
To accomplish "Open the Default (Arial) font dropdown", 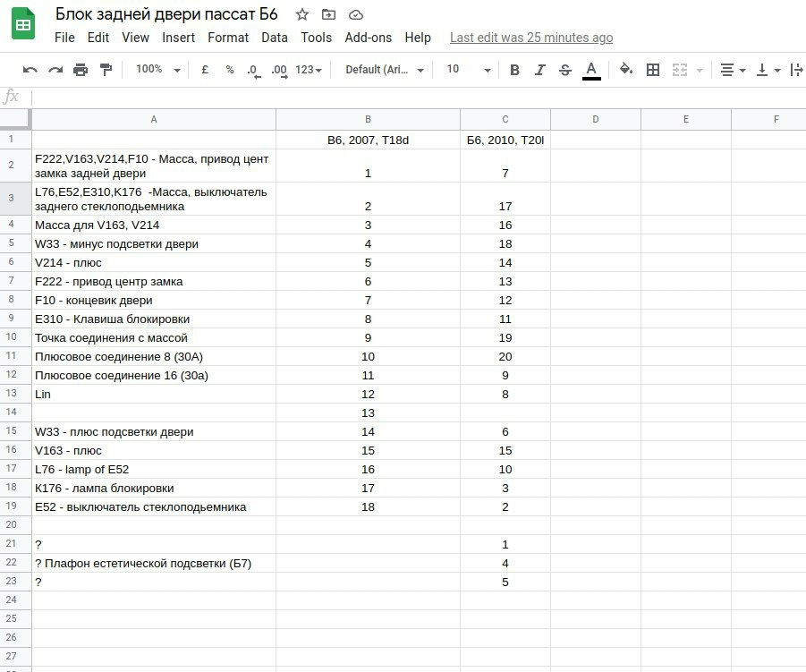I will 385,70.
